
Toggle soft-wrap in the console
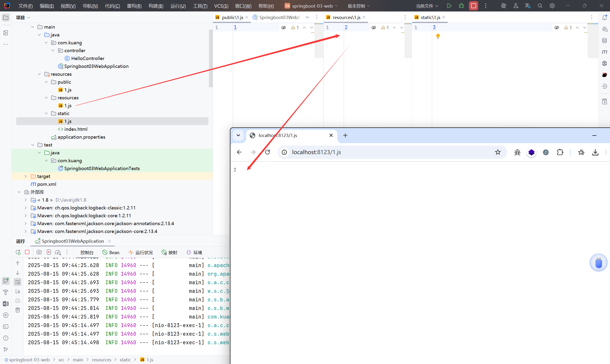[x=18, y=282]
